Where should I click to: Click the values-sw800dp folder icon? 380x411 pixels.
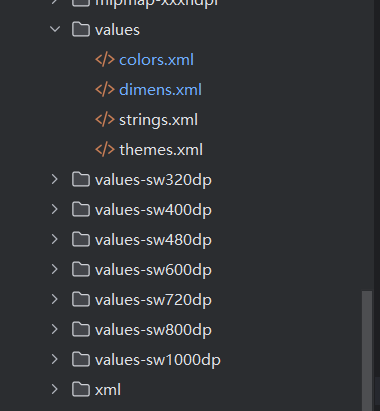pos(81,330)
